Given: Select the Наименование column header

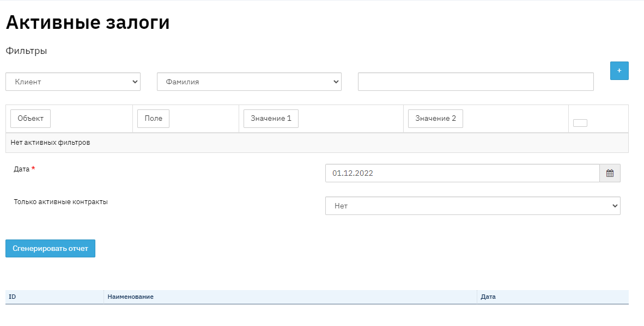Looking at the screenshot, I should point(131,297).
